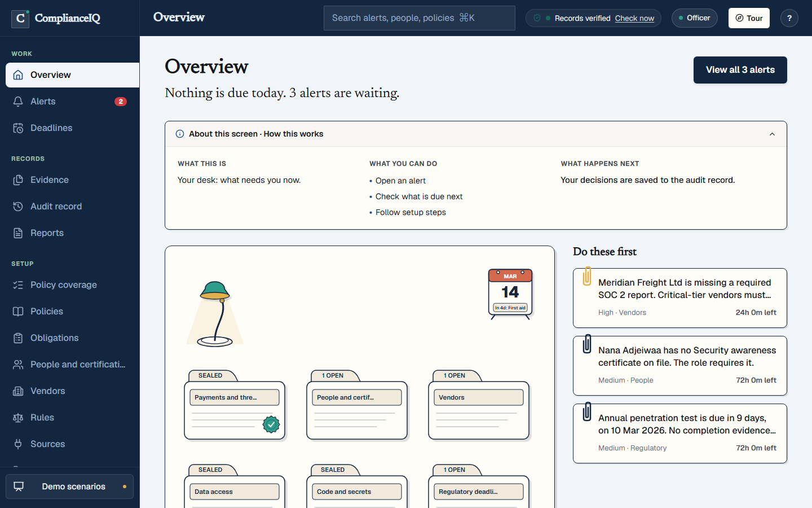Navigate to Vendors in the sidebar
Viewport: 812px width, 508px height.
(72, 391)
